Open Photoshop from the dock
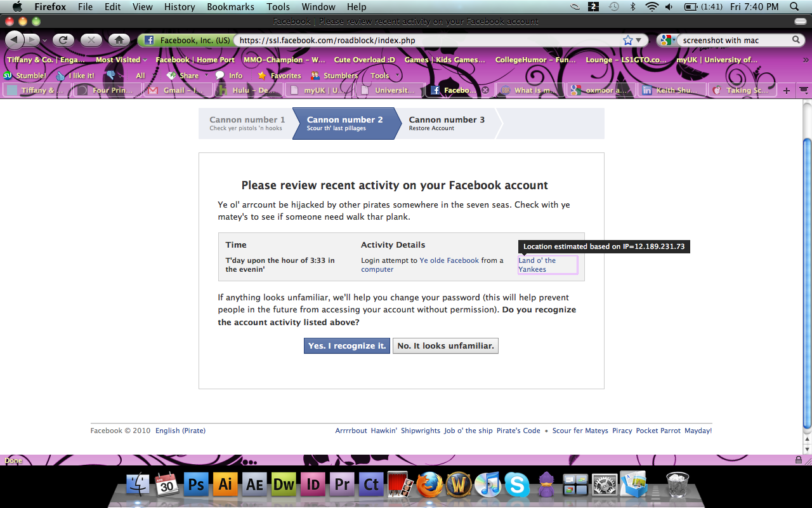 tap(196, 485)
